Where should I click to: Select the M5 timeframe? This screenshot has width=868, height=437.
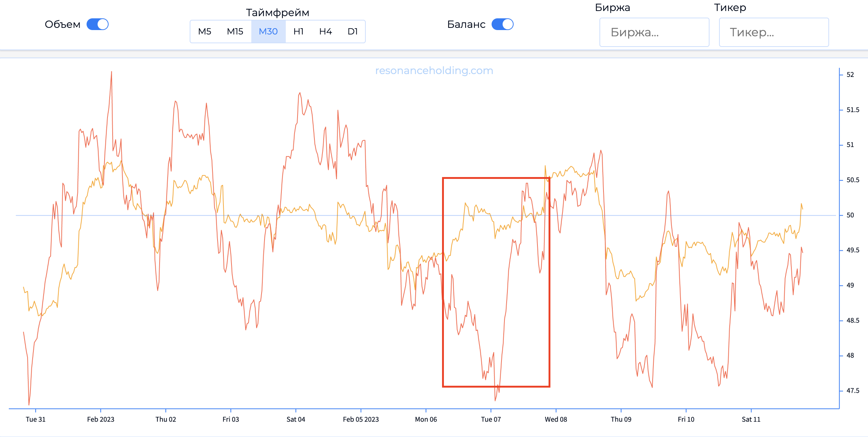(204, 32)
